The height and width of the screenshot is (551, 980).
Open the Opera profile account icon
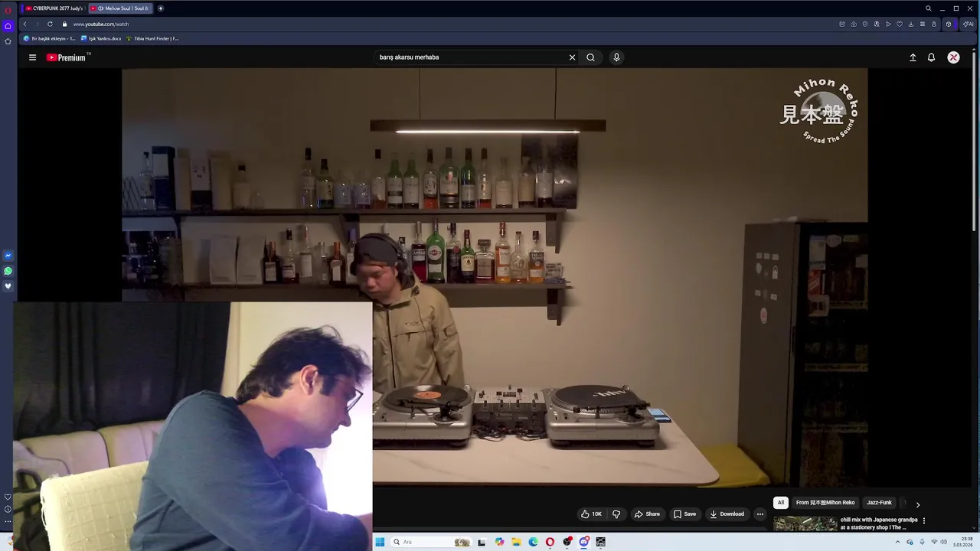pos(934,24)
